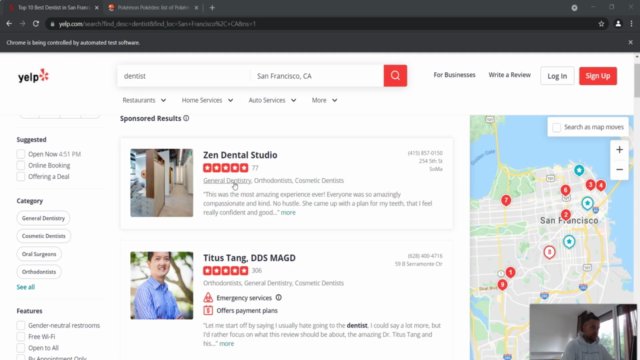The height and width of the screenshot is (360, 640).
Task: Switch to Top 10 Best Dentist tab
Action: (x=53, y=7)
